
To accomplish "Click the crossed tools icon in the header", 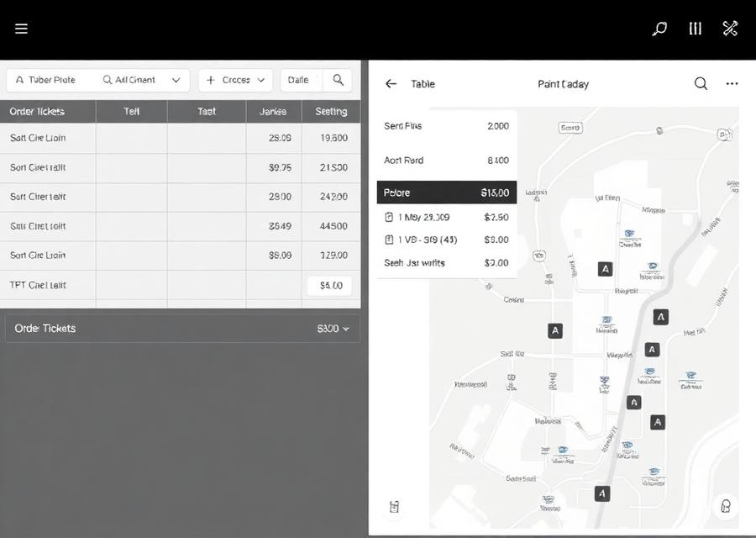I will (730, 29).
